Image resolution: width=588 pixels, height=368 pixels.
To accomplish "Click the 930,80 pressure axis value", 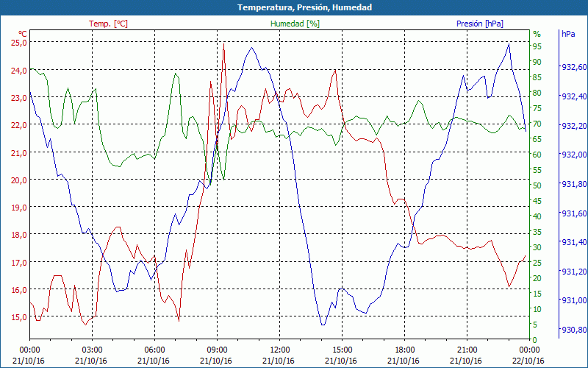I will (573, 329).
